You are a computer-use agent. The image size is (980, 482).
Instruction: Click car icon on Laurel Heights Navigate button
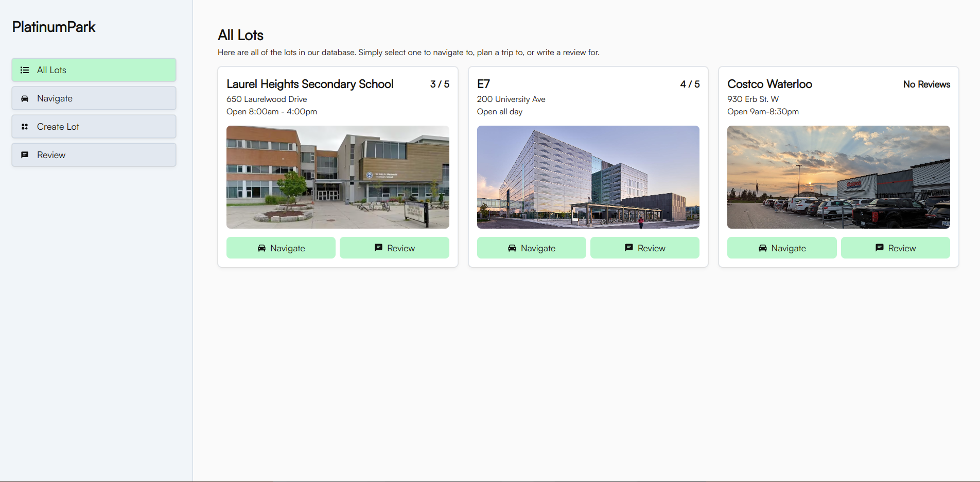pyautogui.click(x=261, y=248)
